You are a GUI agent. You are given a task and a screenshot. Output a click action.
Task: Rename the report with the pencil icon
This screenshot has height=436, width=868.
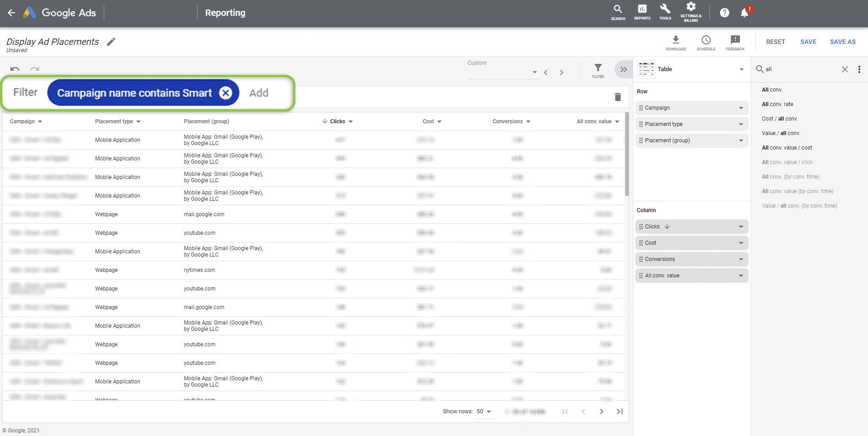click(x=111, y=42)
